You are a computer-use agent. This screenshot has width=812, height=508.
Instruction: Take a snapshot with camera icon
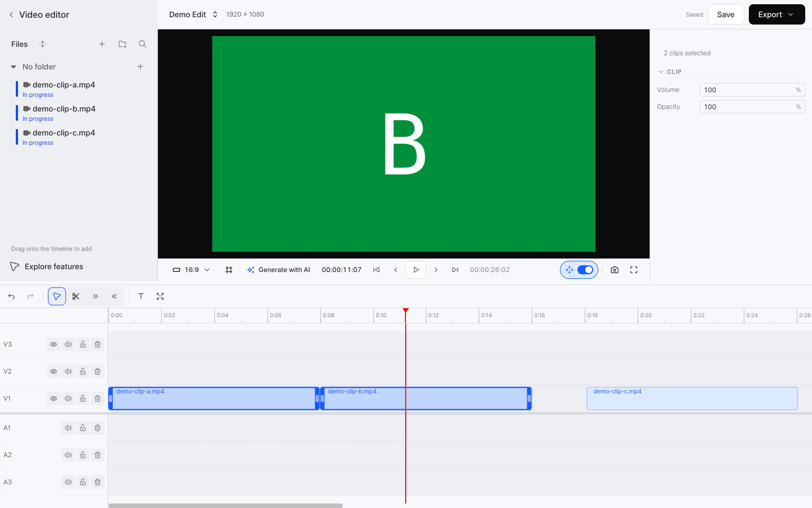pos(614,270)
